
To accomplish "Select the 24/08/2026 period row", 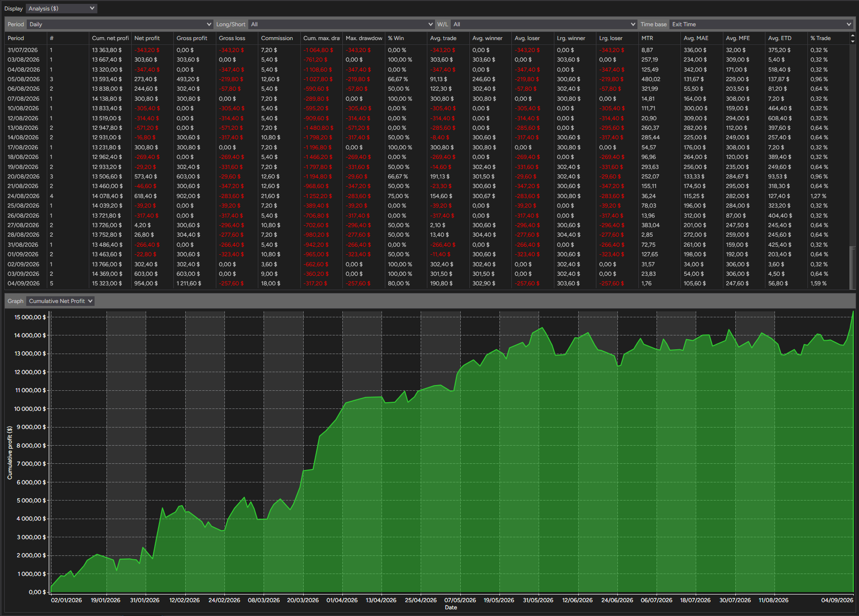I will pyautogui.click(x=427, y=196).
